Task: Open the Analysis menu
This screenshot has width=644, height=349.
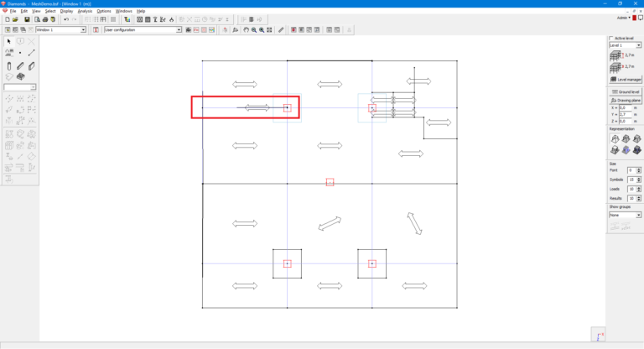Action: click(x=85, y=11)
